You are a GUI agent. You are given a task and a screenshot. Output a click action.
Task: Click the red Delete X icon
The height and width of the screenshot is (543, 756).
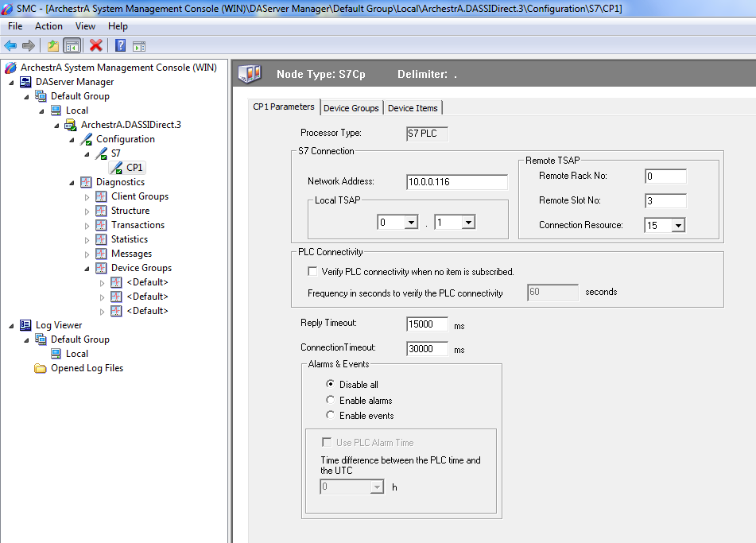[96, 45]
